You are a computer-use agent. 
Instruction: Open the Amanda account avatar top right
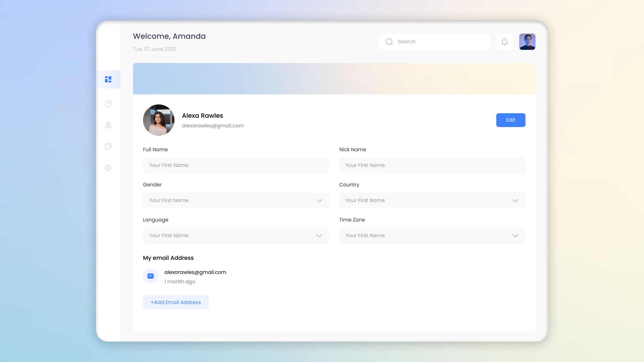(527, 42)
